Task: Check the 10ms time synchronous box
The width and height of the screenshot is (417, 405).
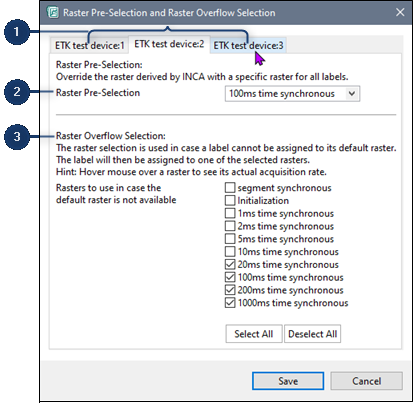Action: 230,252
